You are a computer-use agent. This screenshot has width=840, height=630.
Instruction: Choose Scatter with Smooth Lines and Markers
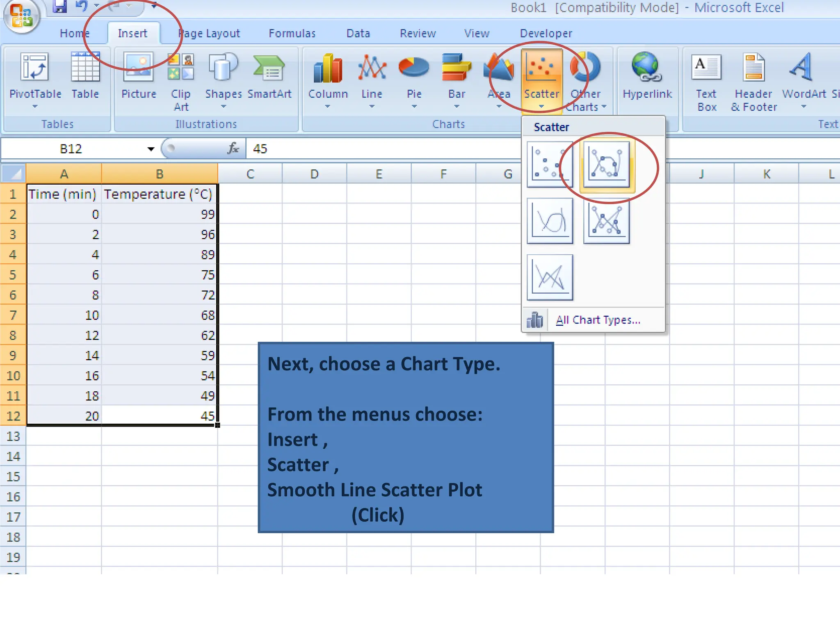[607, 165]
